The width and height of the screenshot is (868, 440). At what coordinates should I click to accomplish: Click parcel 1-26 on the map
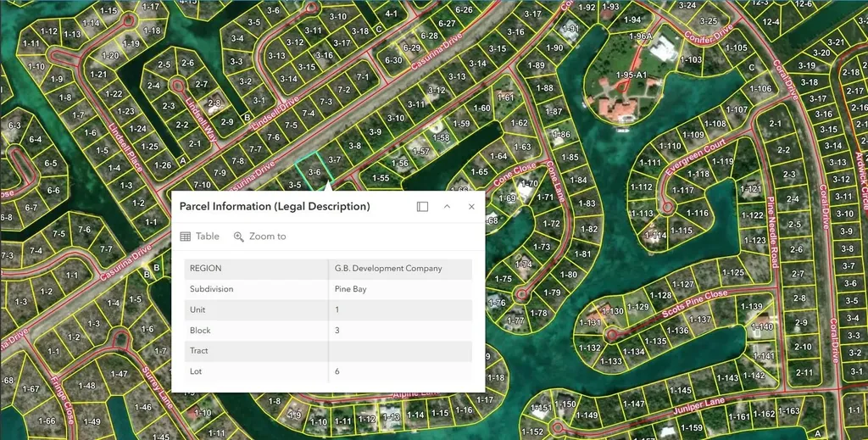[x=162, y=164]
